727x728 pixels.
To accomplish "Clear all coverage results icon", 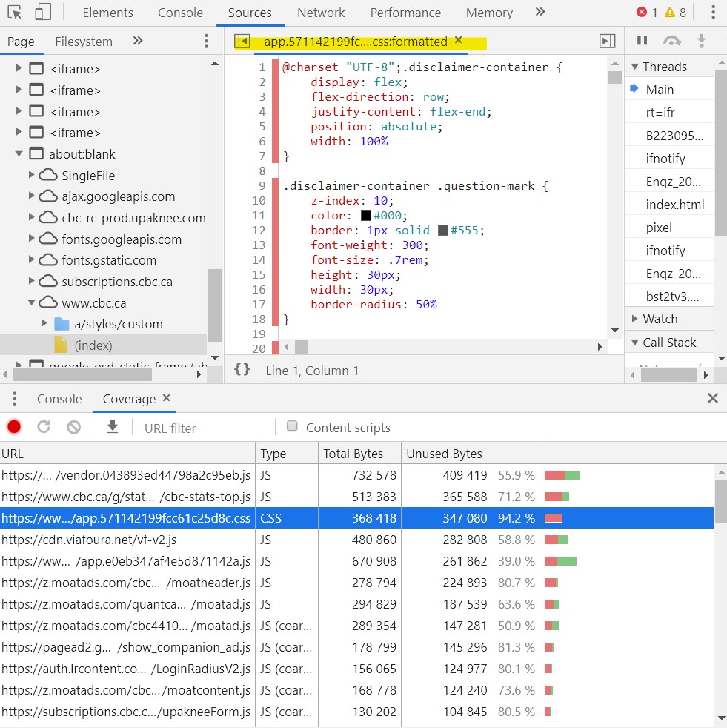I will pos(73,427).
